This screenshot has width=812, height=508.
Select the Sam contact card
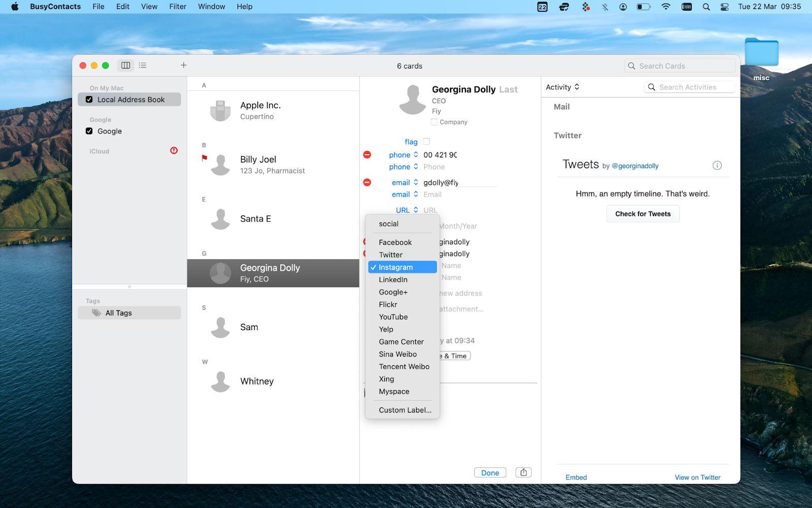click(273, 327)
